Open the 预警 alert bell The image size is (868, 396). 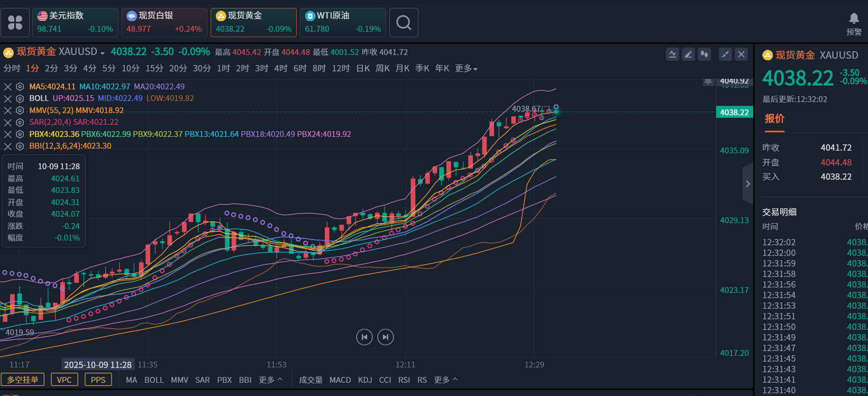pos(854,24)
